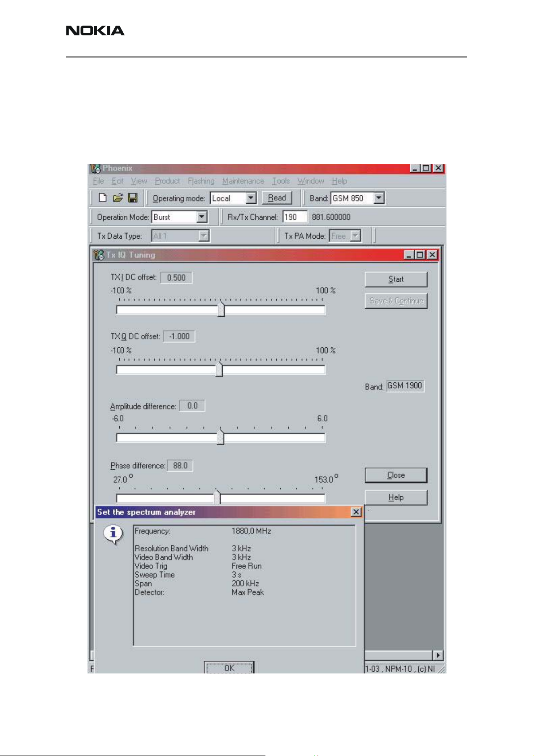Click the information icon in spectrum dialog
Screen dimensions: 534x756
113,534
